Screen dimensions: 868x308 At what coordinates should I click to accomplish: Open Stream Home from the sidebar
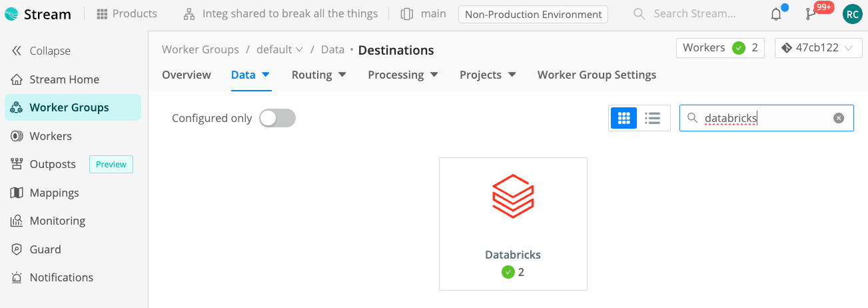[64, 79]
